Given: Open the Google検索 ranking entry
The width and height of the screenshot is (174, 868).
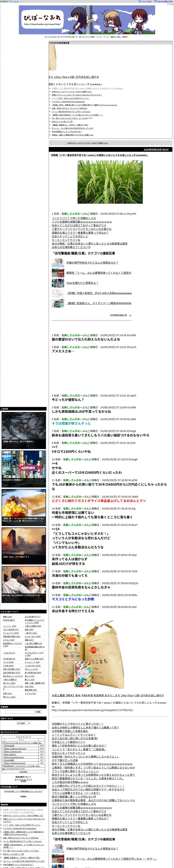Looking at the screenshot, I should [9, 760].
